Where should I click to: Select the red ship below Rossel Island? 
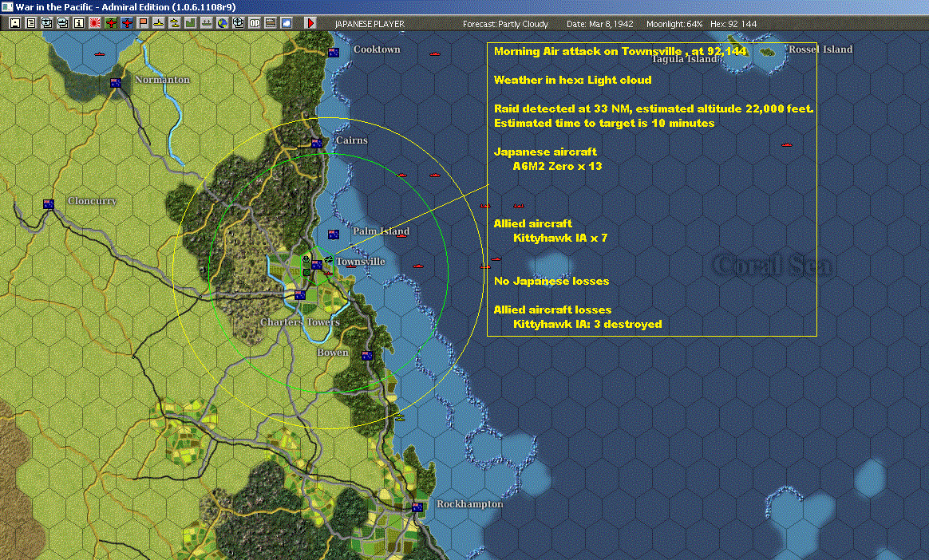pos(787,144)
